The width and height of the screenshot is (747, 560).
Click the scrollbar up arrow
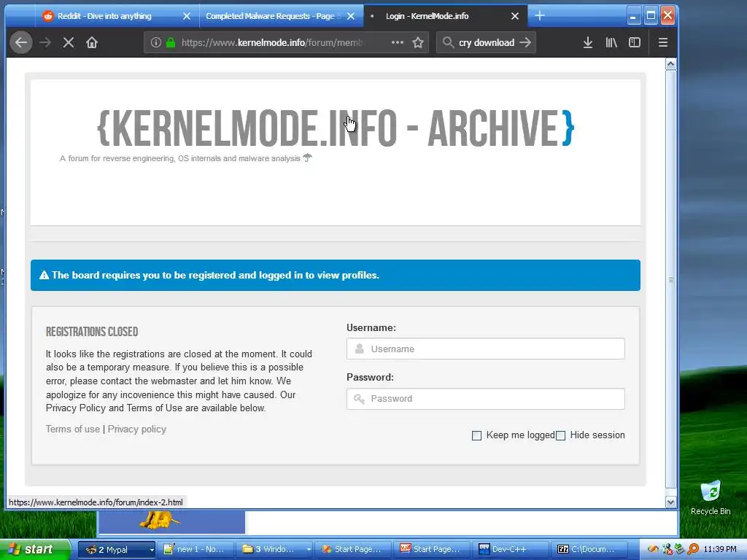pyautogui.click(x=671, y=65)
